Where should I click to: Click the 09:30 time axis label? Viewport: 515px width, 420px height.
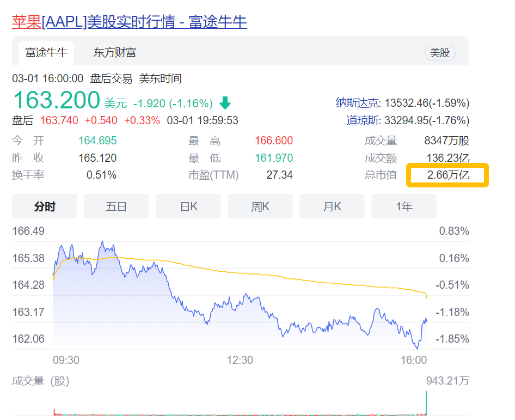pos(66,360)
